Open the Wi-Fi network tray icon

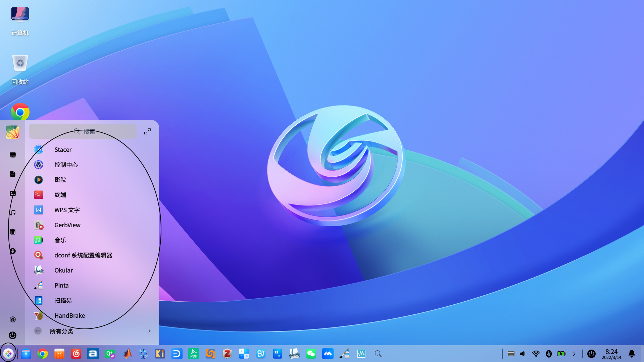pos(536,354)
